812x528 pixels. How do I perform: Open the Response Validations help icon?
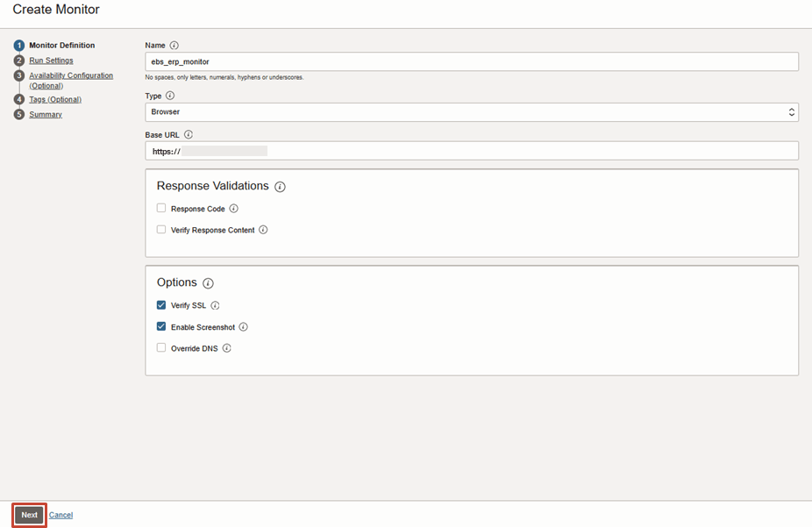click(280, 187)
